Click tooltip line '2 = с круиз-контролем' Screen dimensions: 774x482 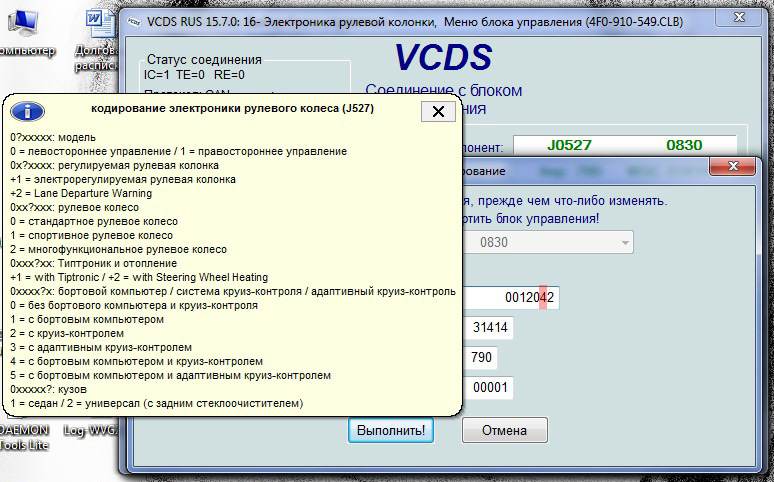pos(67,333)
